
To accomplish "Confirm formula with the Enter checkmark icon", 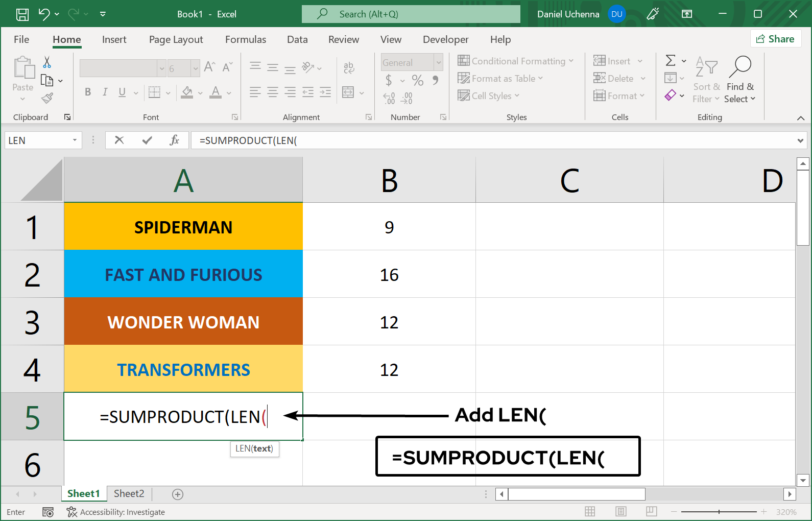I will (147, 140).
